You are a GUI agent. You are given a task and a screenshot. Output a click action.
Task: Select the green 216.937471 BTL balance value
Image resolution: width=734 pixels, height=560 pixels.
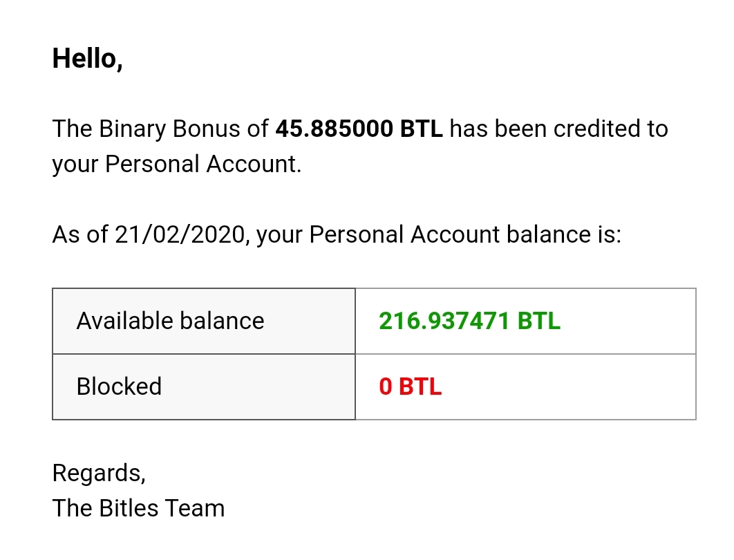point(469,321)
